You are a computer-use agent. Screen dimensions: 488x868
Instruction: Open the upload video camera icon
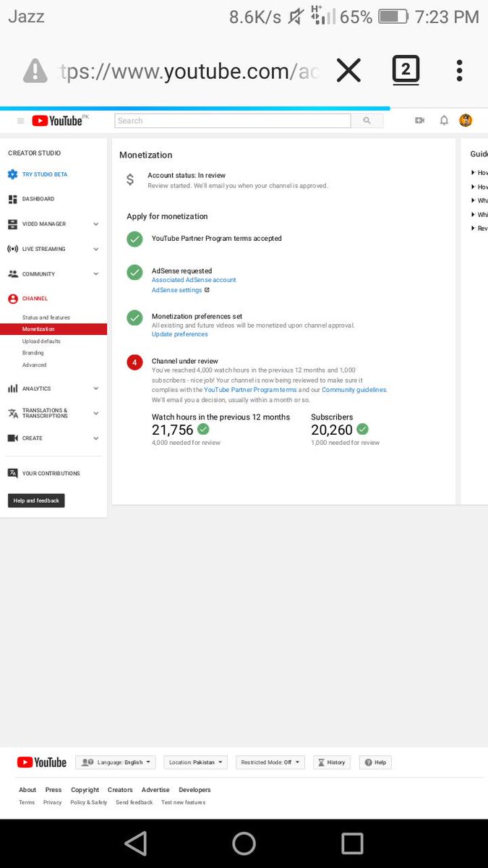(419, 121)
